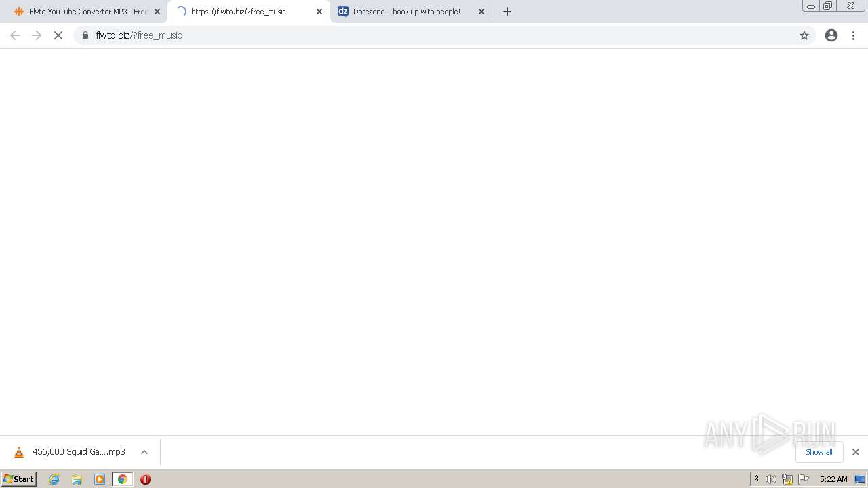Click Flvto orange favicon on first tab
The height and width of the screenshot is (488, 868).
[x=19, y=12]
